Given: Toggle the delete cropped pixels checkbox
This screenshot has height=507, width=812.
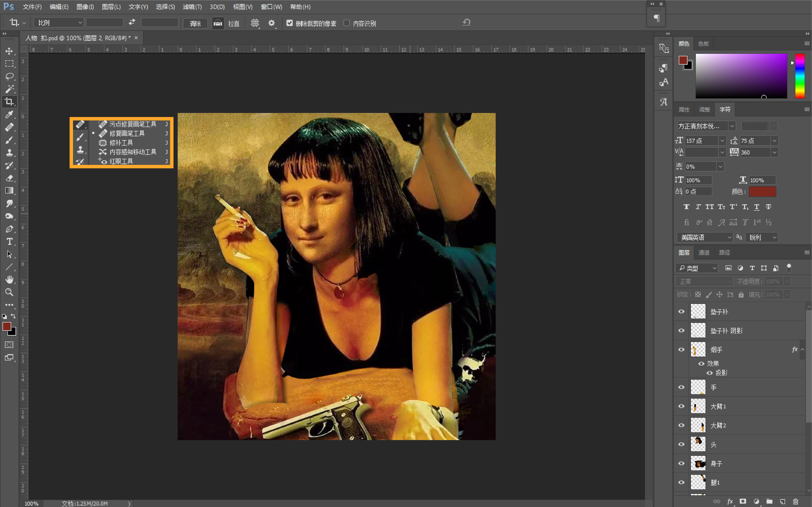Looking at the screenshot, I should (x=290, y=23).
